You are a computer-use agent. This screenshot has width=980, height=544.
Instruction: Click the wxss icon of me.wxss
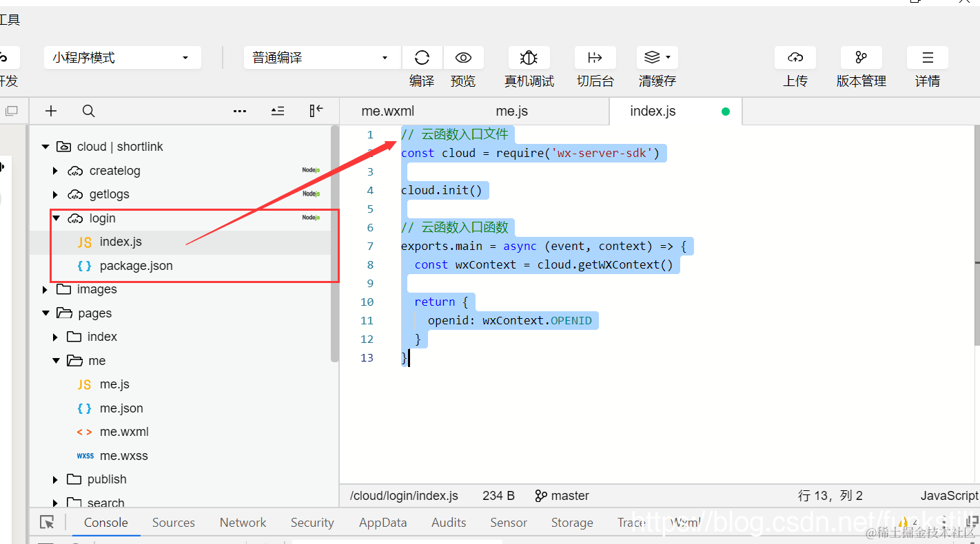click(x=85, y=456)
